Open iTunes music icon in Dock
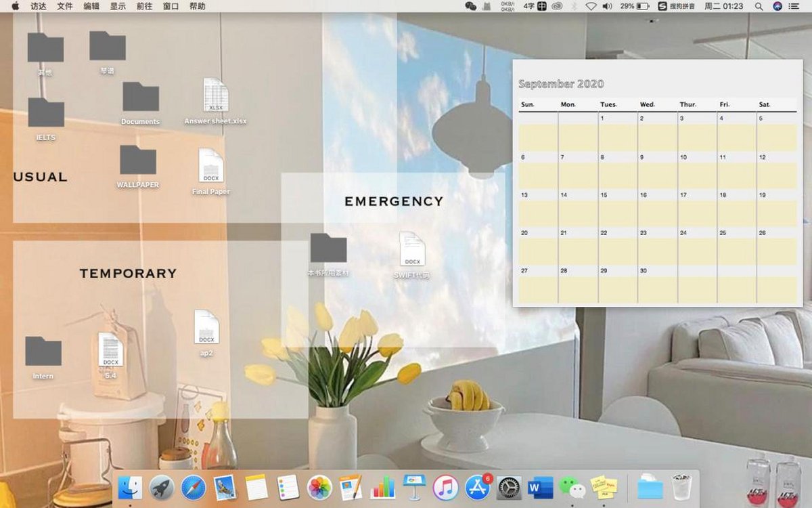 coord(445,487)
